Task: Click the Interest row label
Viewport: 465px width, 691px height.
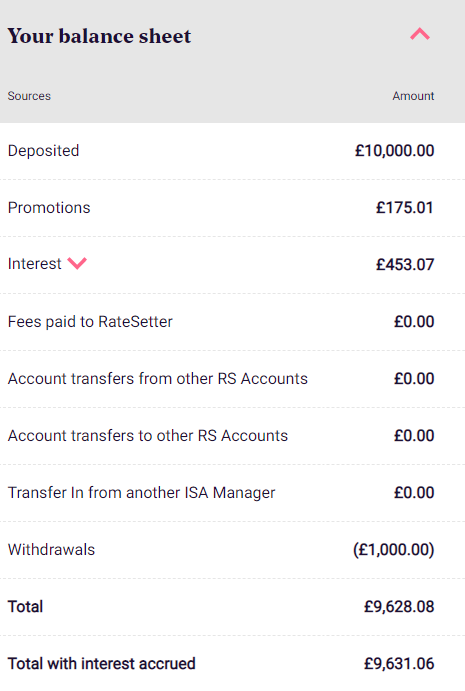Action: 34,264
